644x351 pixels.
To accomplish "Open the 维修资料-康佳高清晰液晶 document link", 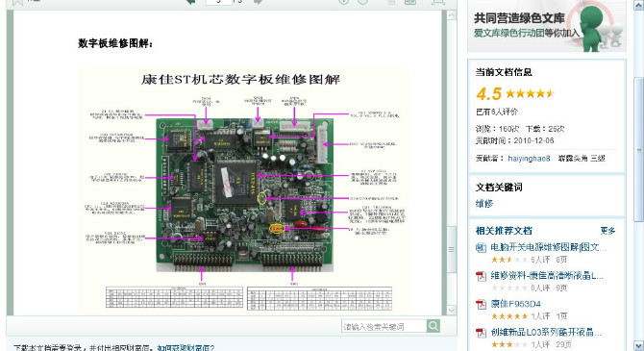I will 547,276.
